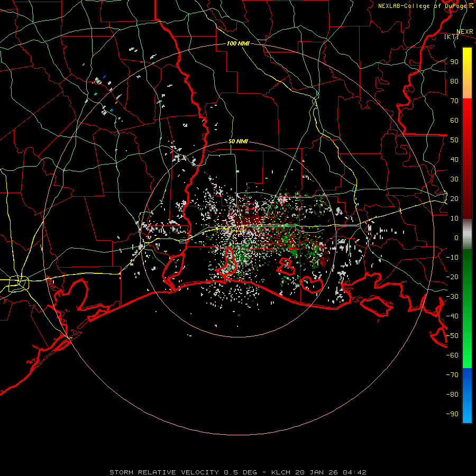Click the -40 value on the velocity scale
The width and height of the screenshot is (476, 476).
coord(452,316)
